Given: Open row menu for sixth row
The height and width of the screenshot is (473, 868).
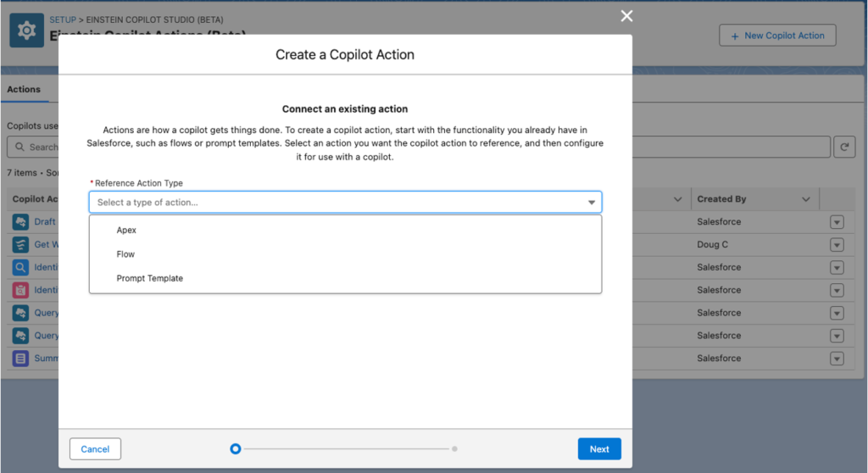Looking at the screenshot, I should click(837, 336).
